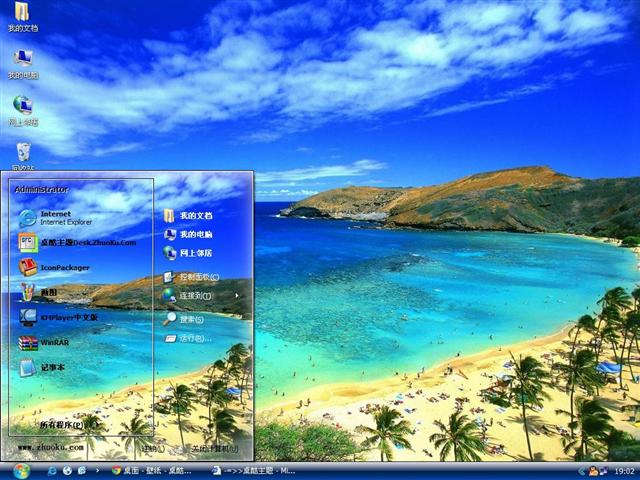Open 搜索(S) search from Start menu
Screen dimensions: 640x480
[x=183, y=319]
